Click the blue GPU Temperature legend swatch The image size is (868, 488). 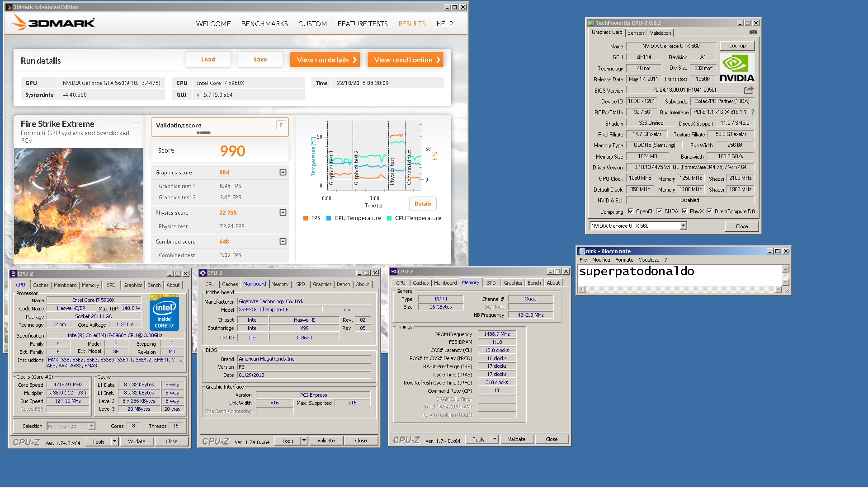click(329, 218)
